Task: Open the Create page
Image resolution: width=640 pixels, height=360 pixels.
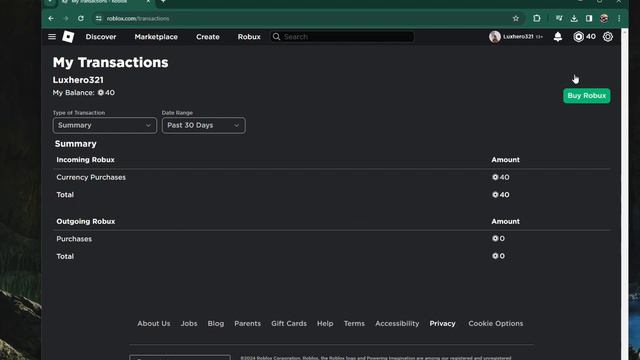Action: coord(208,37)
